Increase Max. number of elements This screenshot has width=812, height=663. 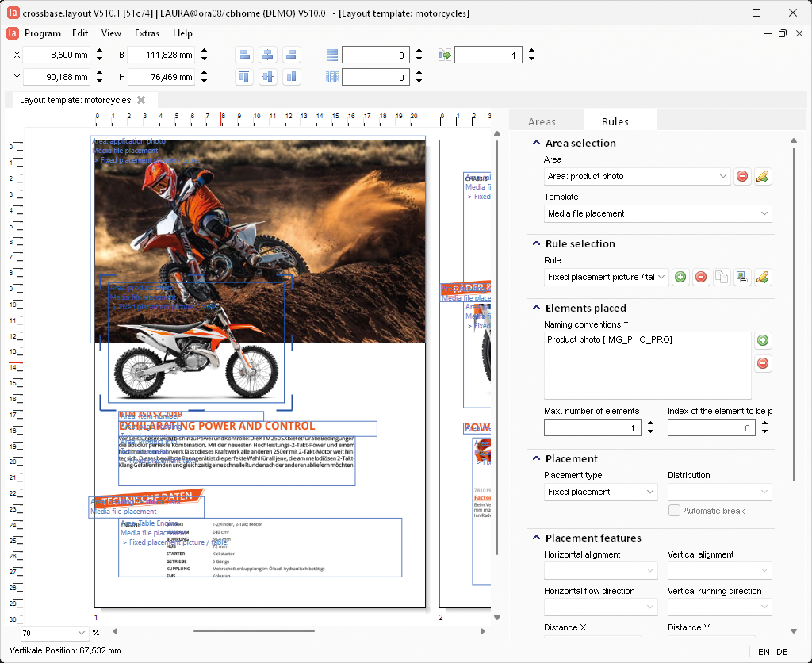click(650, 423)
